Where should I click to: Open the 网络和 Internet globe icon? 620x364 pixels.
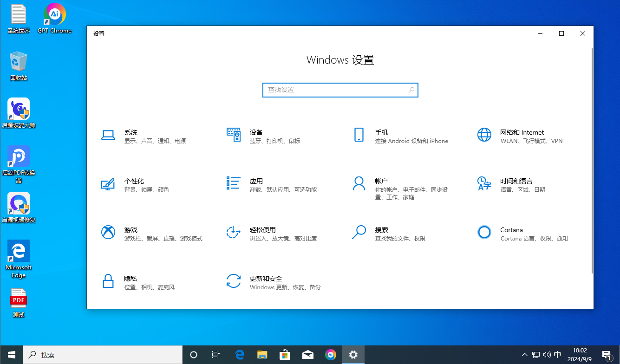click(x=484, y=135)
